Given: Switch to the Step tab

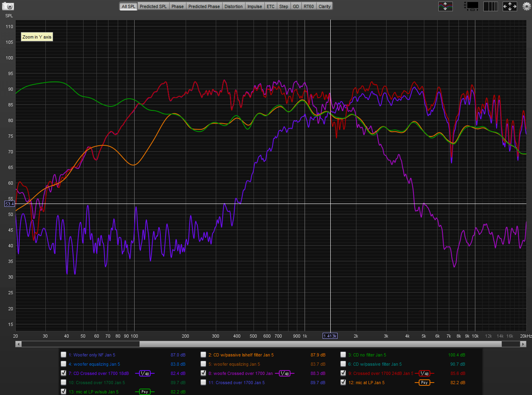Looking at the screenshot, I should coord(284,6).
